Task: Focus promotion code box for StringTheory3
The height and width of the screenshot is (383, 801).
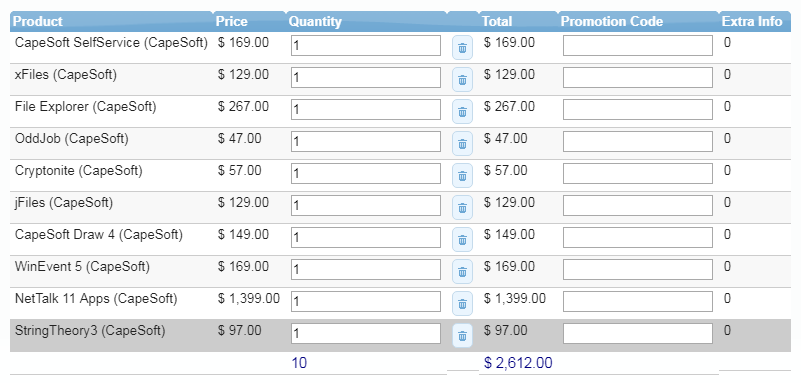Action: [x=638, y=333]
